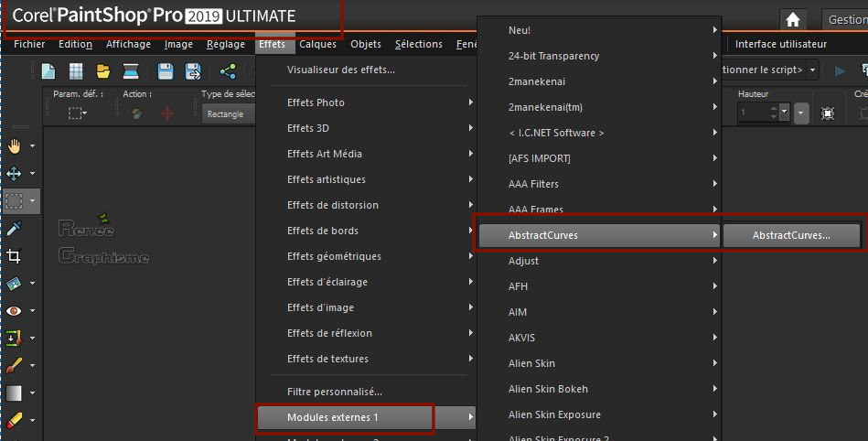Open the Interface utilisateur menu
The width and height of the screenshot is (868, 441).
coord(780,44)
